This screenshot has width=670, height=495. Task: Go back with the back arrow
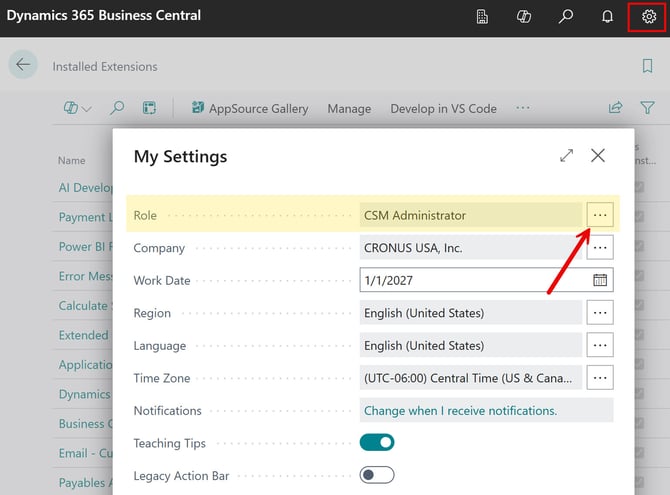23,65
